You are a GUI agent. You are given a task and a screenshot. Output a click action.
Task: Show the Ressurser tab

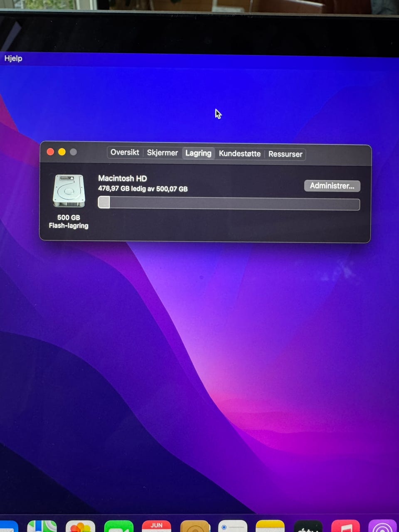[x=285, y=154]
